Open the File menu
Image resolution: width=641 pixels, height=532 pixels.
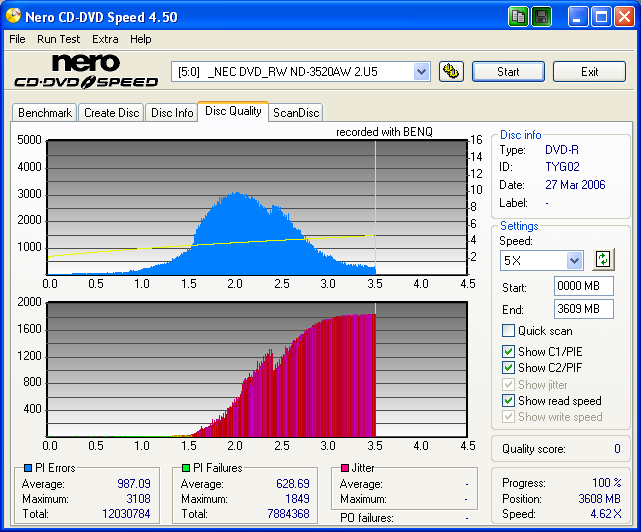click(17, 39)
